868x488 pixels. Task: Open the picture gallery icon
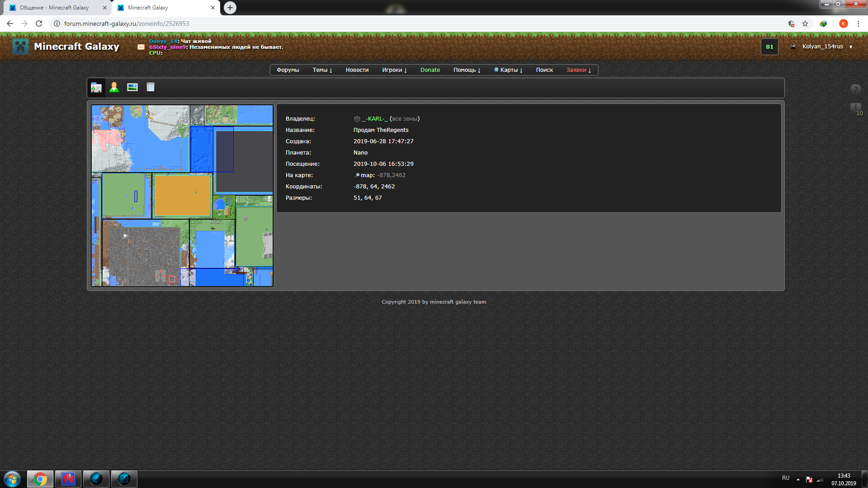point(132,87)
